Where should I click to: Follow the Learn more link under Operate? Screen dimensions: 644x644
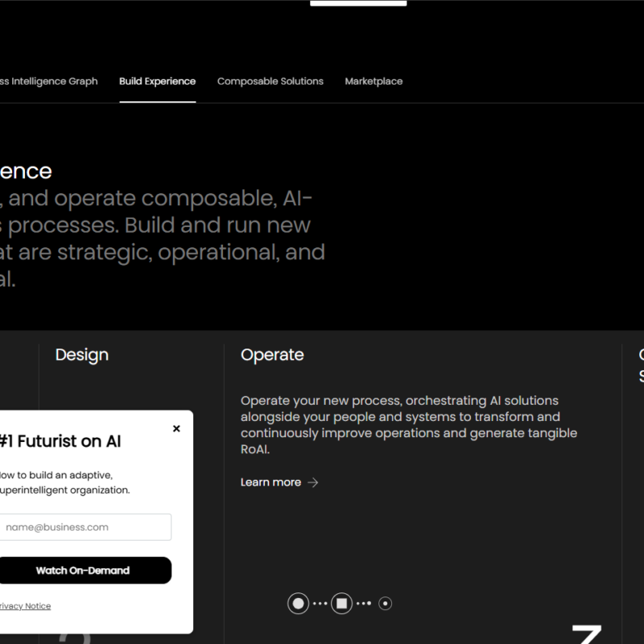point(270,482)
